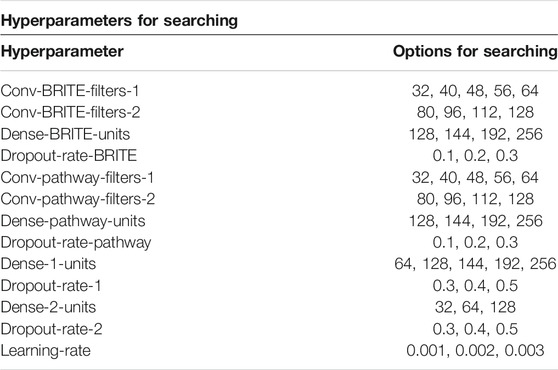Click the Conv-BRITE-filters-1 row label
The height and width of the screenshot is (370, 558).
pyautogui.click(x=70, y=91)
